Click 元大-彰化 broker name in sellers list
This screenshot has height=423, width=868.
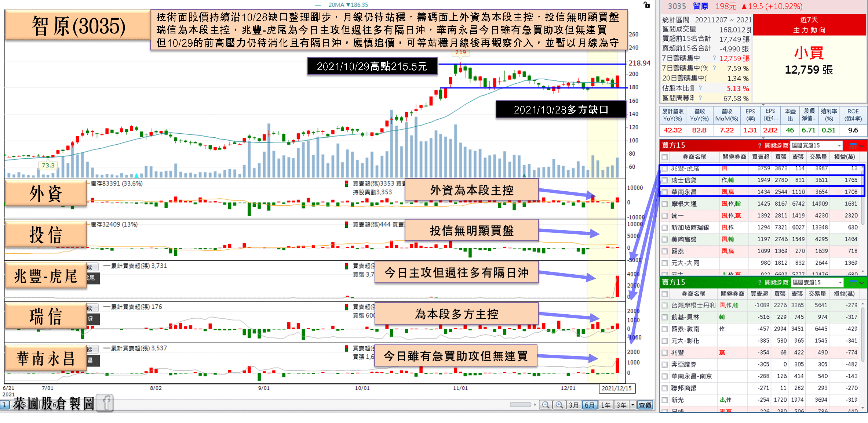click(685, 341)
